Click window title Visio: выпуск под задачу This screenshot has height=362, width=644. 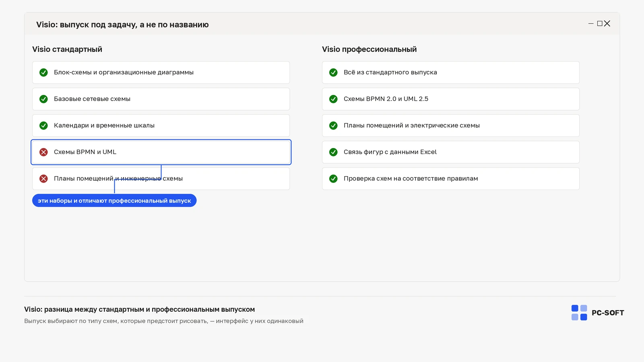[x=122, y=25]
